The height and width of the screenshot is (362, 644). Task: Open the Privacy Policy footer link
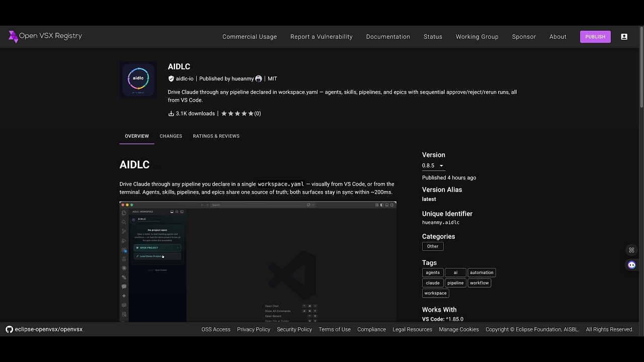254,329
